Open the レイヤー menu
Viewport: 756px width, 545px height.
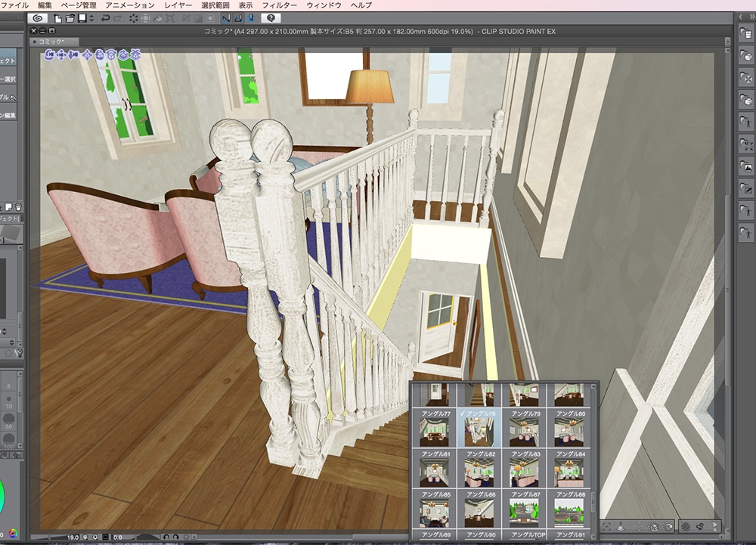tap(178, 5)
